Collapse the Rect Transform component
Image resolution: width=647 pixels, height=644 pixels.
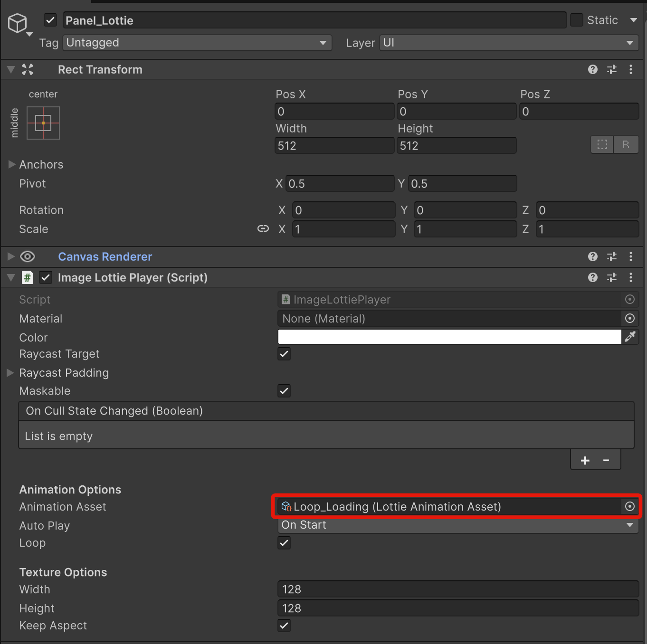click(11, 69)
